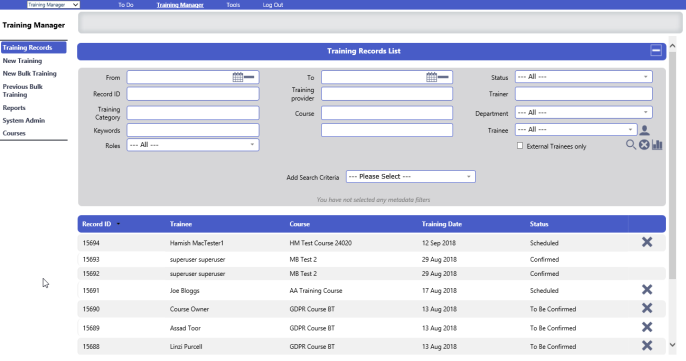Open the Department dropdown
This screenshot has width=686, height=361.
584,112
